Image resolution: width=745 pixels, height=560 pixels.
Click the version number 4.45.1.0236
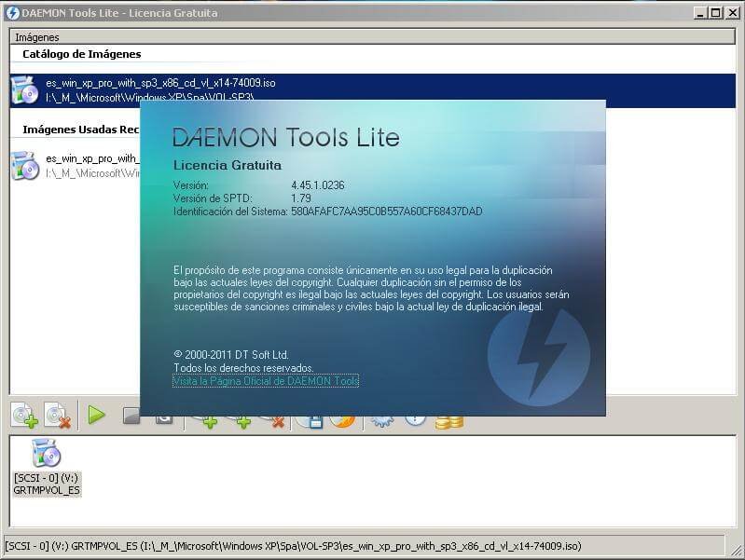(318, 185)
